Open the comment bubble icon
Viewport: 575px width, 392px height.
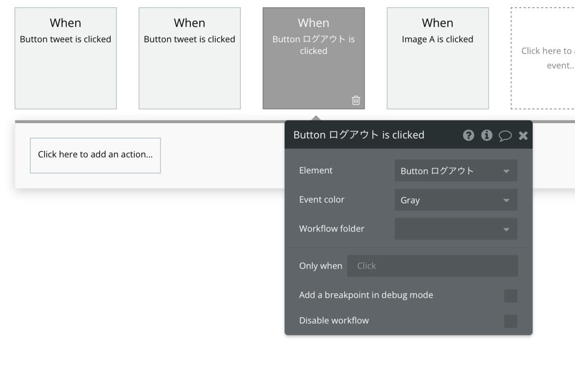[x=505, y=136]
